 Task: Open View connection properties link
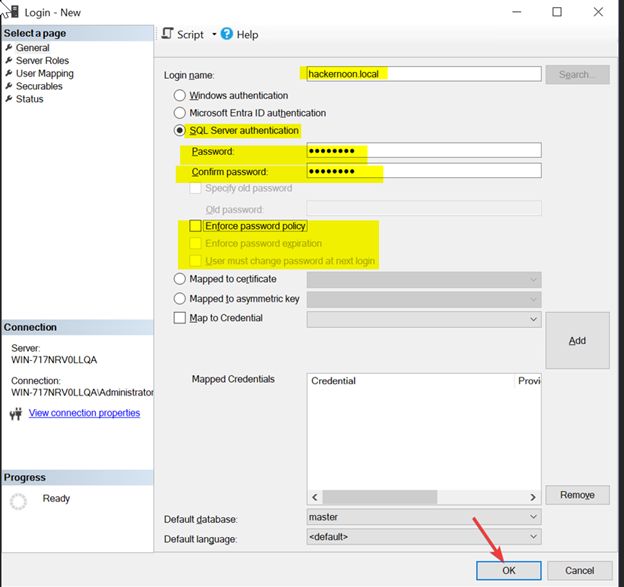tap(84, 413)
